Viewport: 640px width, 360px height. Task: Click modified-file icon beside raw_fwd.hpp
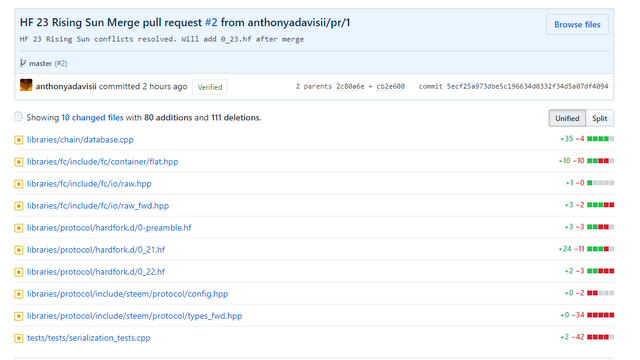coord(18,206)
